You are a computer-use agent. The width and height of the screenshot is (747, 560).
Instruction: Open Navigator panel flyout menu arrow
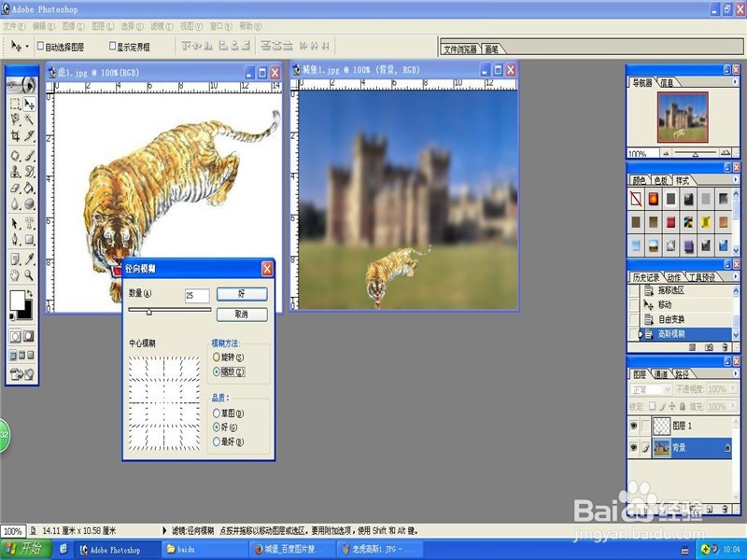point(735,82)
